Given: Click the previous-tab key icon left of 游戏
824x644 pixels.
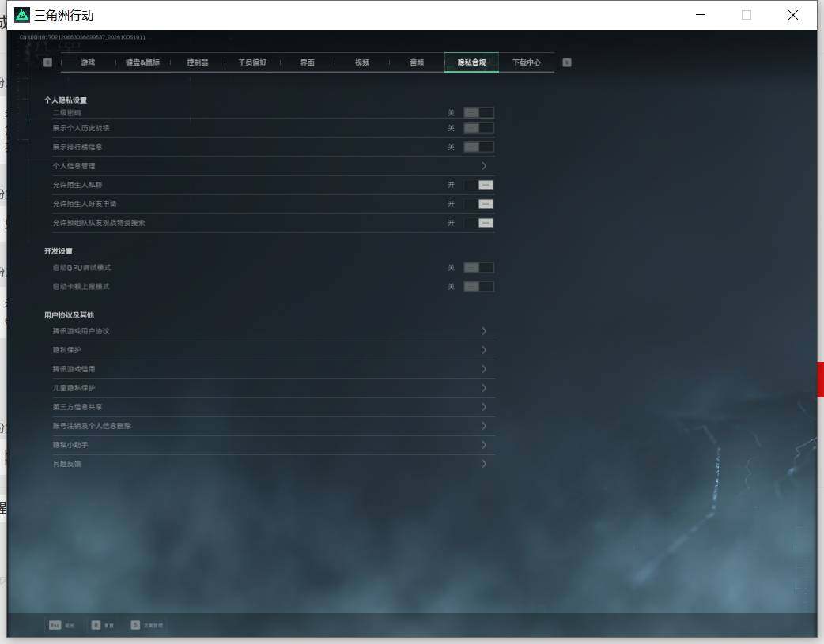Looking at the screenshot, I should (47, 62).
